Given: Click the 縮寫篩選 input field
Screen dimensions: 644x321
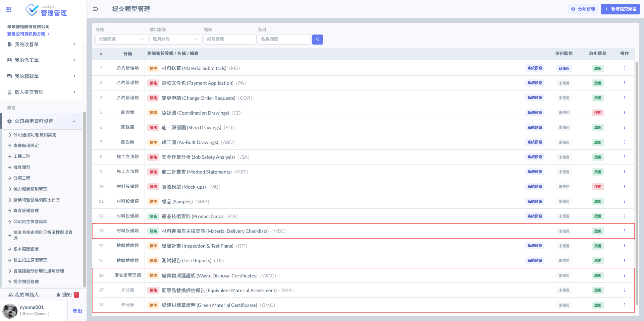Looking at the screenshot, I should 230,39.
